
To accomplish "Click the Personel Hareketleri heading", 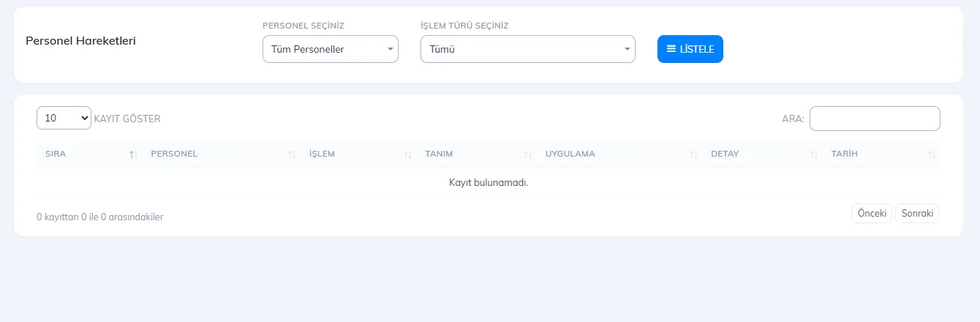I will 80,41.
